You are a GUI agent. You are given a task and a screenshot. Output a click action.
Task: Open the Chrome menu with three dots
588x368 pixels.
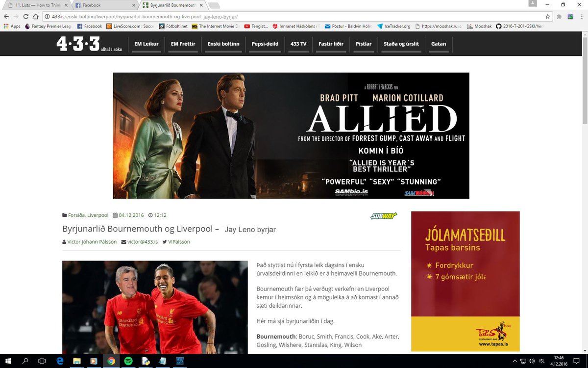581,16
